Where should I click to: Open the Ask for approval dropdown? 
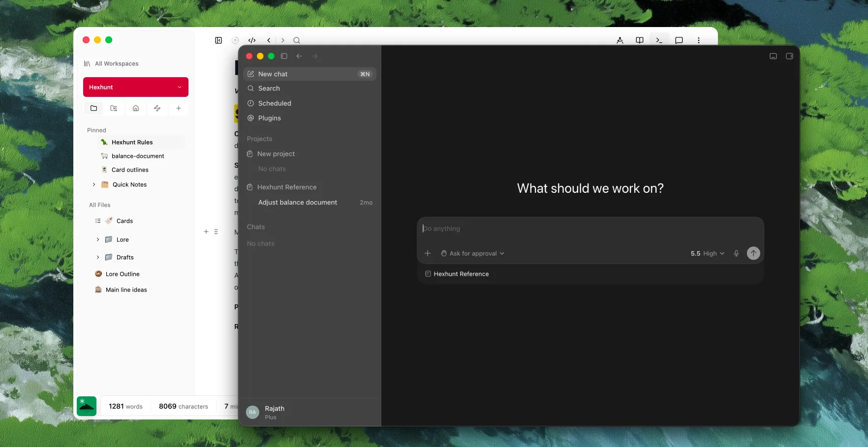tap(472, 253)
